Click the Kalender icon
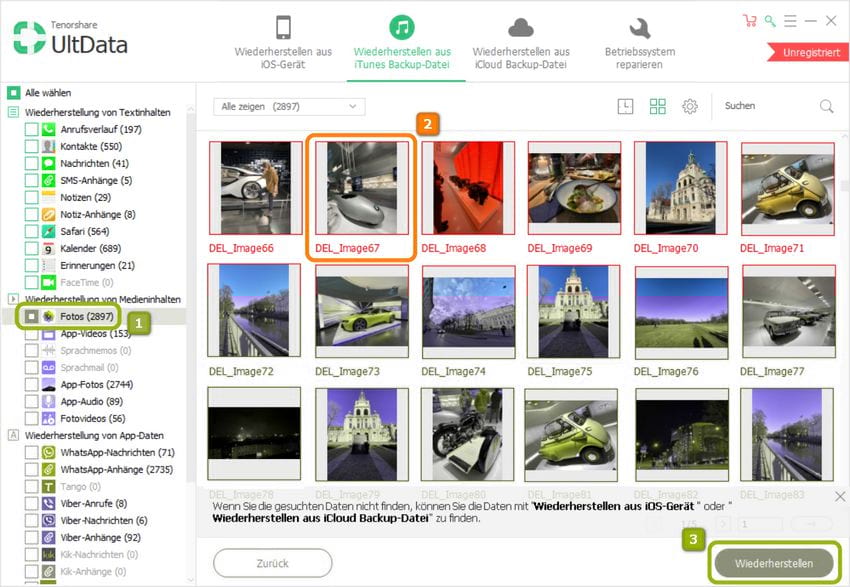850x587 pixels. [x=49, y=248]
